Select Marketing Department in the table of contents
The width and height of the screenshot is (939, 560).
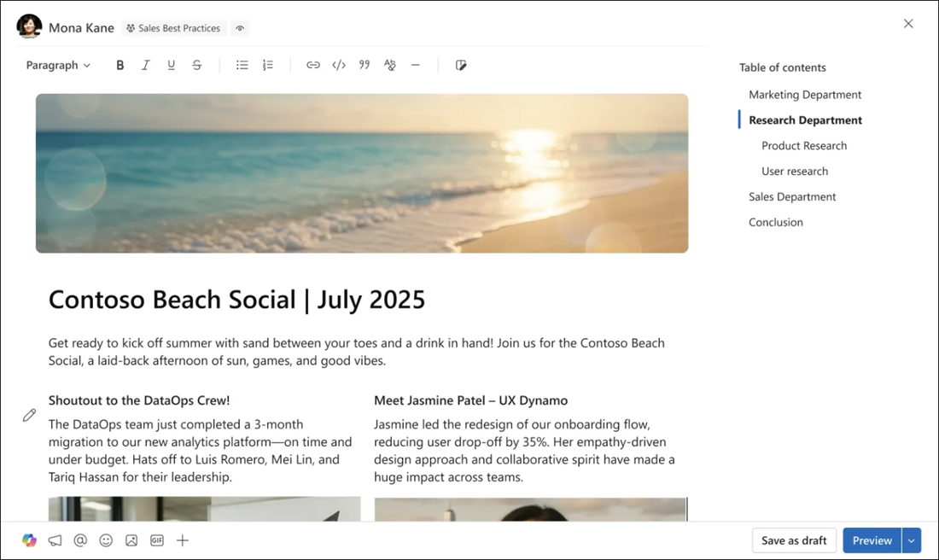click(x=804, y=94)
